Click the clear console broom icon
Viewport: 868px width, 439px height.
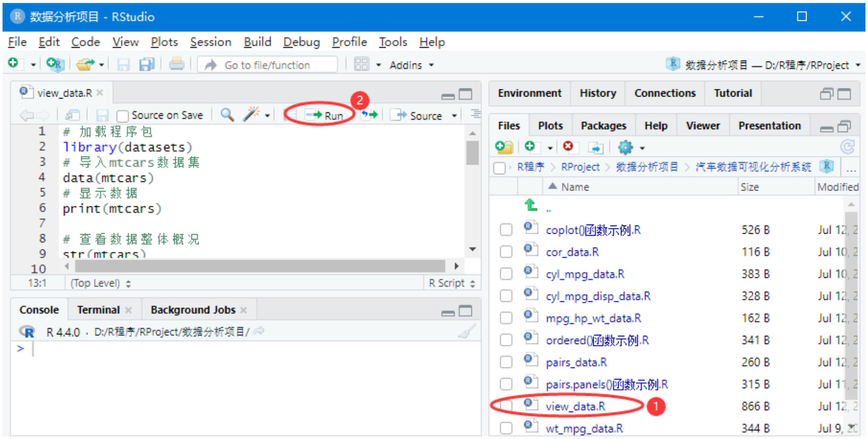tap(466, 332)
